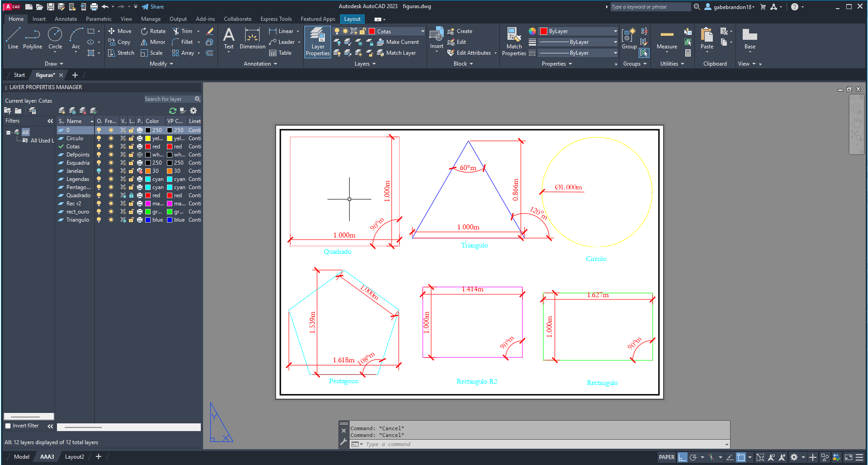868x465 pixels.
Task: Switch to the Layout2 tab
Action: pyautogui.click(x=75, y=457)
